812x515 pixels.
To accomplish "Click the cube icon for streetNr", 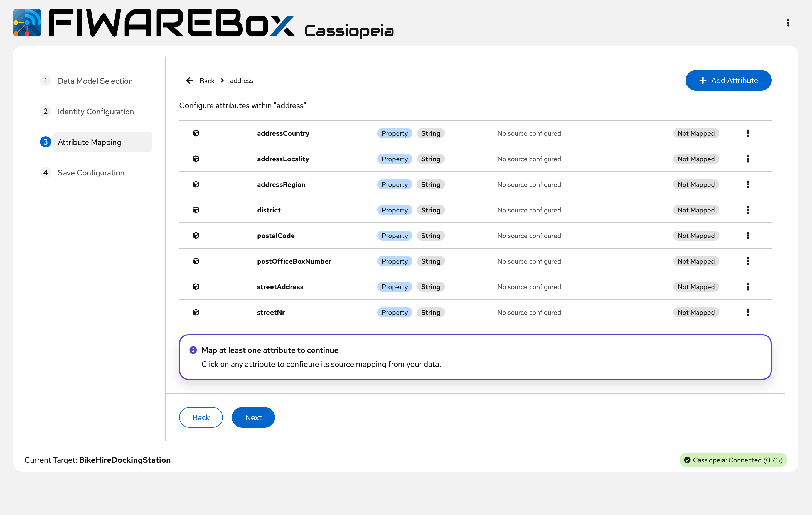I will click(x=196, y=313).
